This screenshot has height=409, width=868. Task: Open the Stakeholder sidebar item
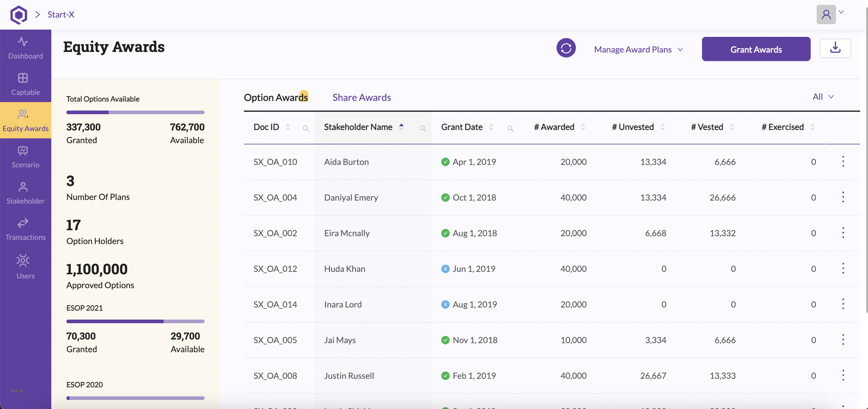point(26,193)
